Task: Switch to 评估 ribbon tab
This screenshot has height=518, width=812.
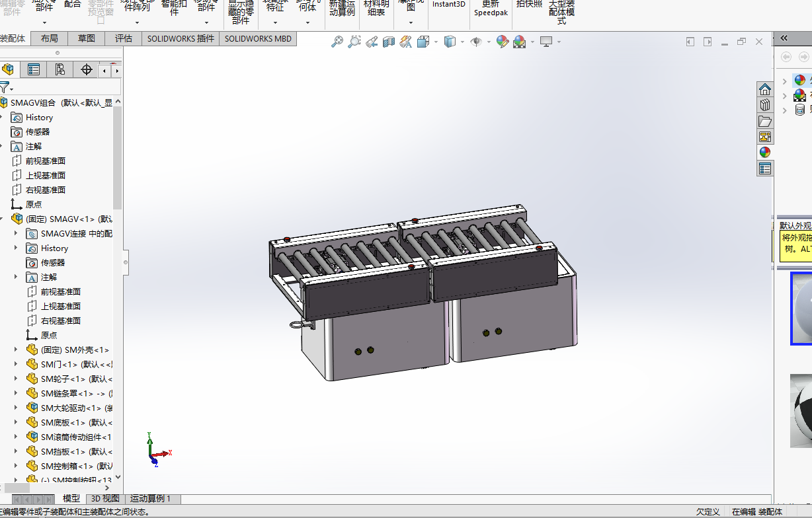Action: [124, 38]
